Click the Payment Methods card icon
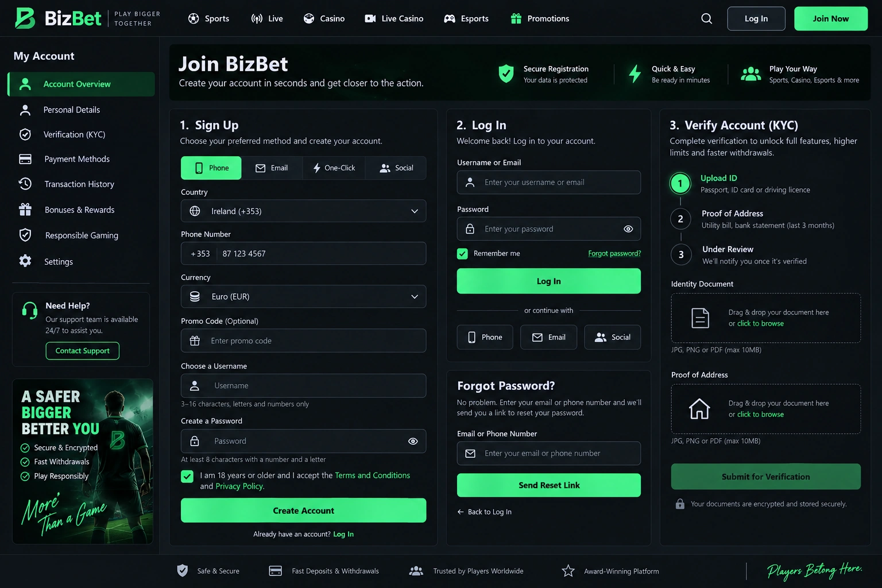882x588 pixels. pos(25,159)
